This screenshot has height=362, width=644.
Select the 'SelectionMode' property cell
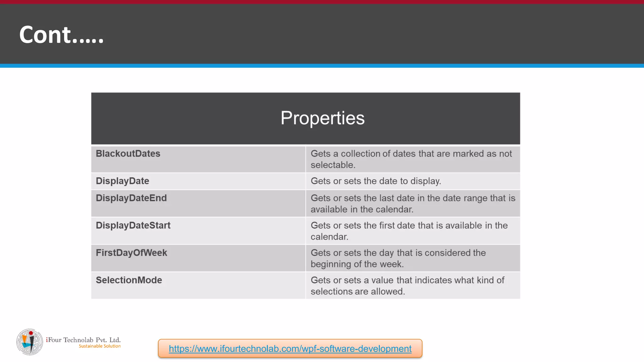pos(198,285)
